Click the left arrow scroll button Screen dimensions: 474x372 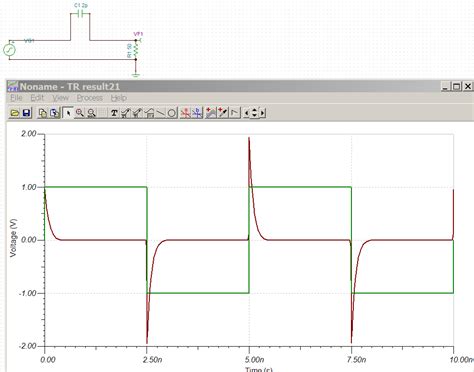(x=246, y=113)
